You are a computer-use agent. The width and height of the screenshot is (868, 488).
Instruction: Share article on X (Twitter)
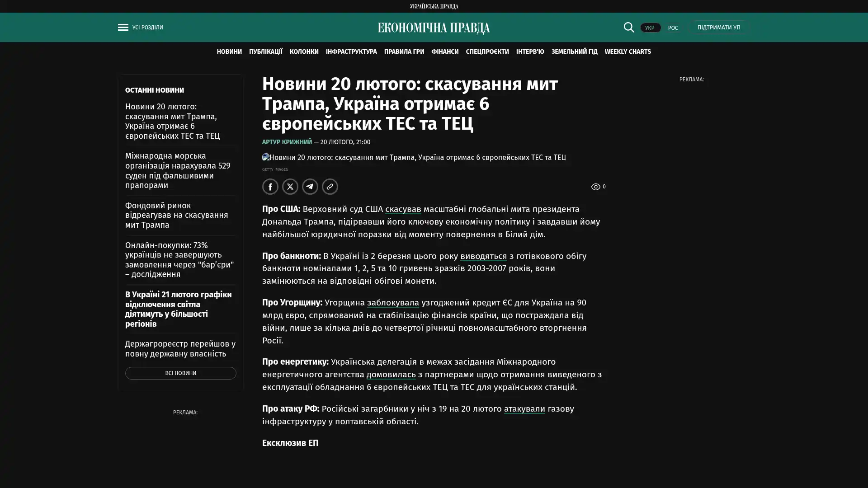click(x=290, y=187)
